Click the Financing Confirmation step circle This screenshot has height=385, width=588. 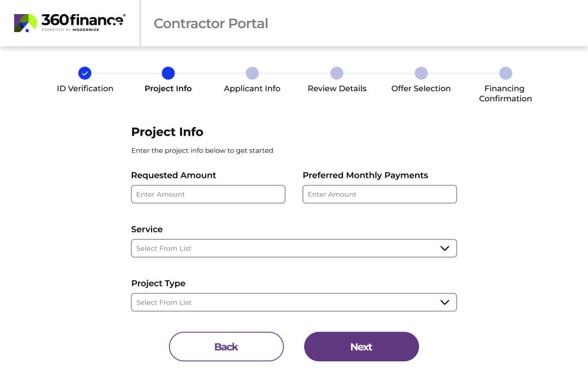pos(506,73)
